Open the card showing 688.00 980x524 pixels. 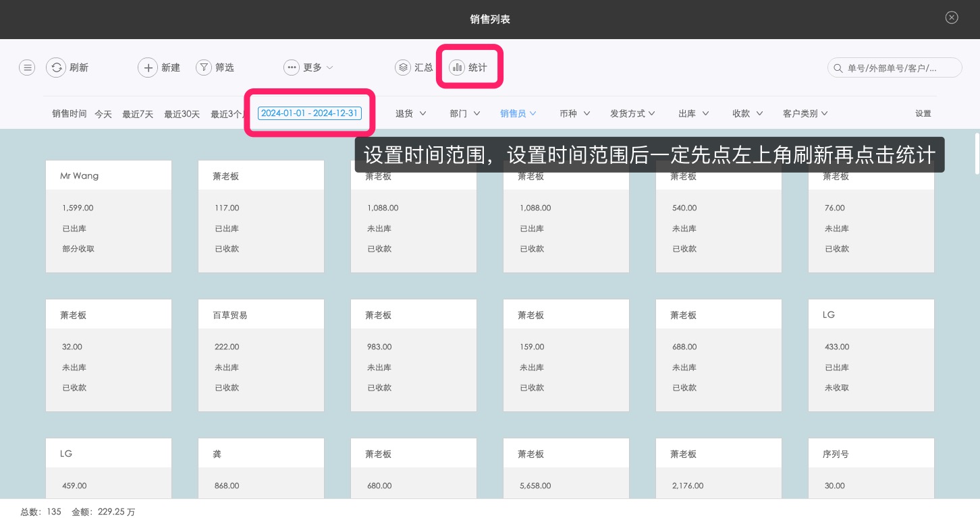pos(719,355)
